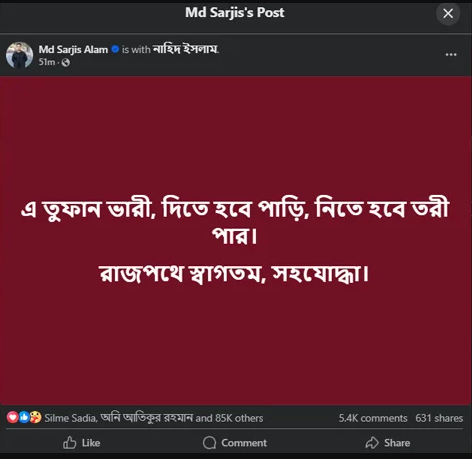Click the 51m post timestamp
Viewport: 472px width, 459px height.
coord(47,62)
